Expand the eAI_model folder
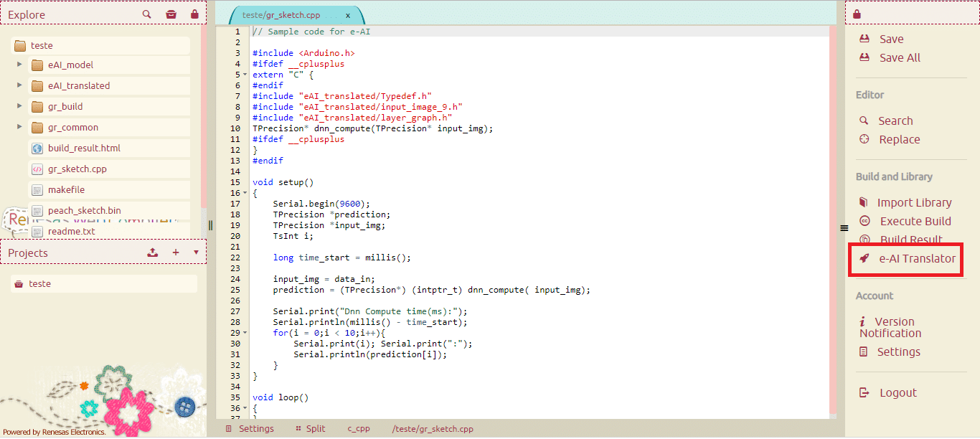This screenshot has height=439, width=980. [x=19, y=65]
